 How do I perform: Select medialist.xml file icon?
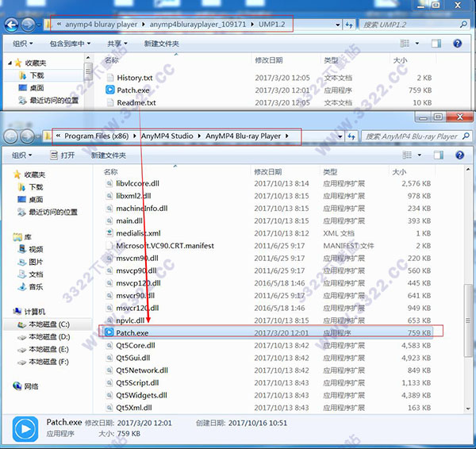[109, 233]
